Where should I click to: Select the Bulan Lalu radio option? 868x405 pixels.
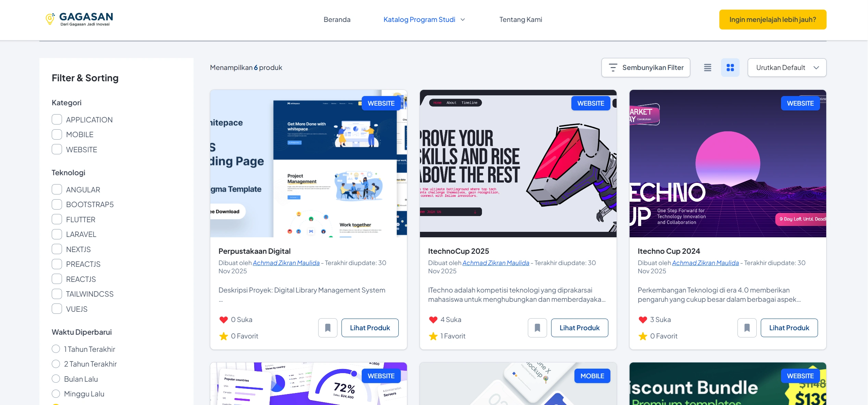pyautogui.click(x=56, y=379)
